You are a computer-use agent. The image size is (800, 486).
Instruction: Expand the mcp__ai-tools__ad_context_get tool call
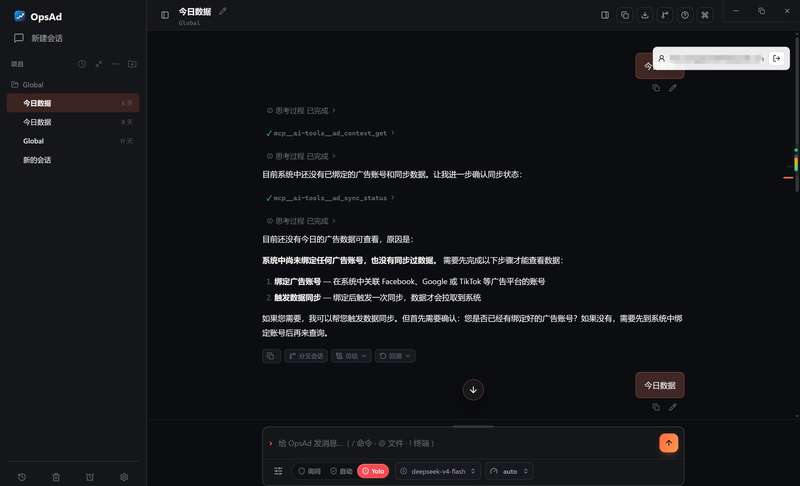pos(330,133)
